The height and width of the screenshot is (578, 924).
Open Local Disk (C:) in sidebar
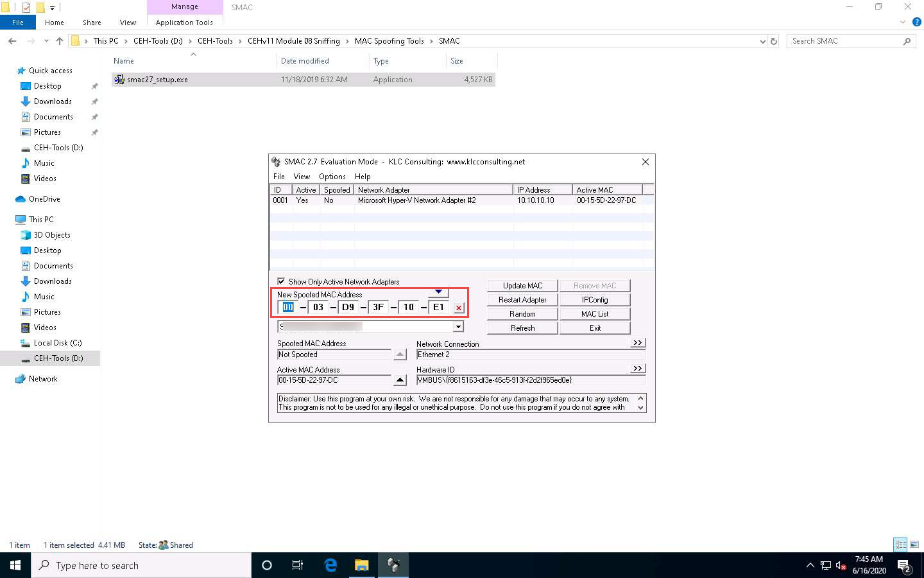58,343
